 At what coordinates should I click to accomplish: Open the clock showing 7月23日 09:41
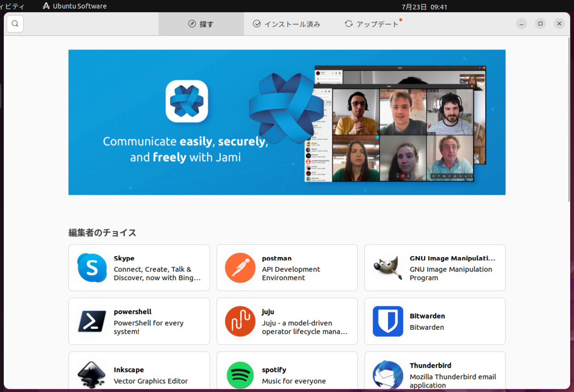point(424,7)
